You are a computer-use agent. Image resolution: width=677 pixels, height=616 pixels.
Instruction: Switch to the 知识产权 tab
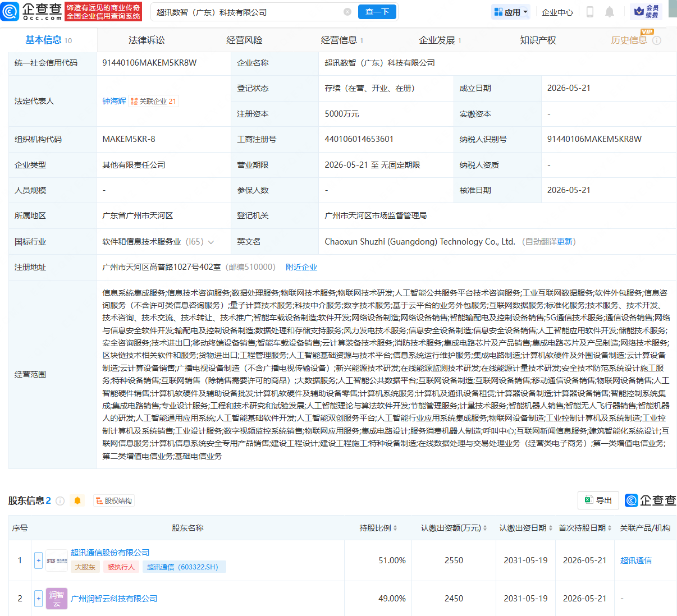538,40
